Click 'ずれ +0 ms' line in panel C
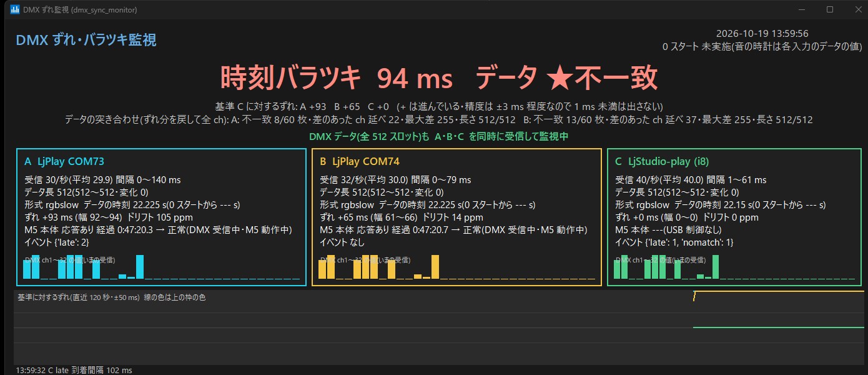 pos(687,217)
